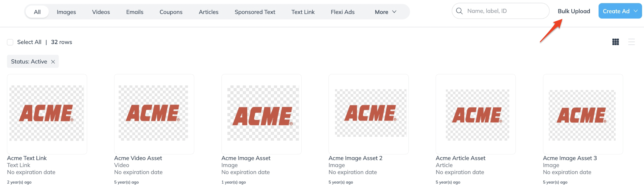
Task: Switch to list view layout
Action: (631, 42)
